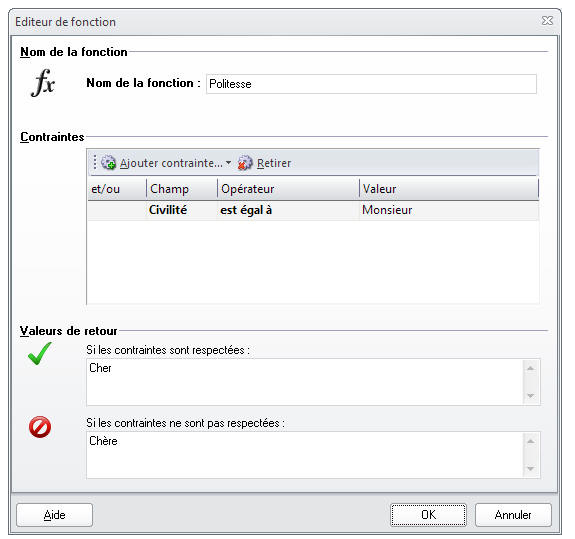Click the fx function icon
Screen dimensions: 575x539
pos(43,83)
